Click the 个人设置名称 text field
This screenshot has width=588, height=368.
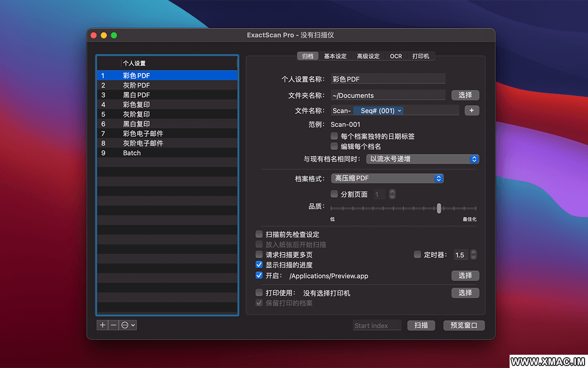tap(388, 79)
